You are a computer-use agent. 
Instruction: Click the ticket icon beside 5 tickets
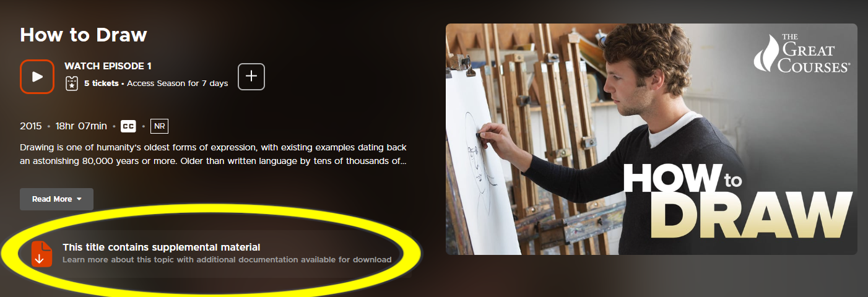point(72,83)
